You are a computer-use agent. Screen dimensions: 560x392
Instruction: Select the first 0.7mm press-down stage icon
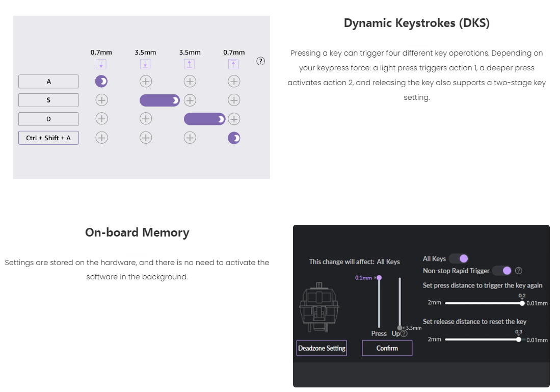(101, 64)
